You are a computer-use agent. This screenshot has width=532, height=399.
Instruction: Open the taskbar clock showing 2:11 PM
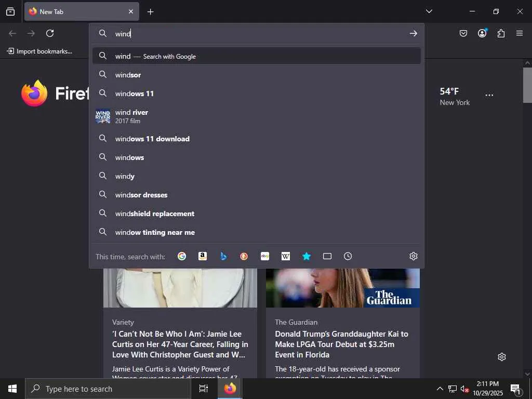[x=488, y=389]
